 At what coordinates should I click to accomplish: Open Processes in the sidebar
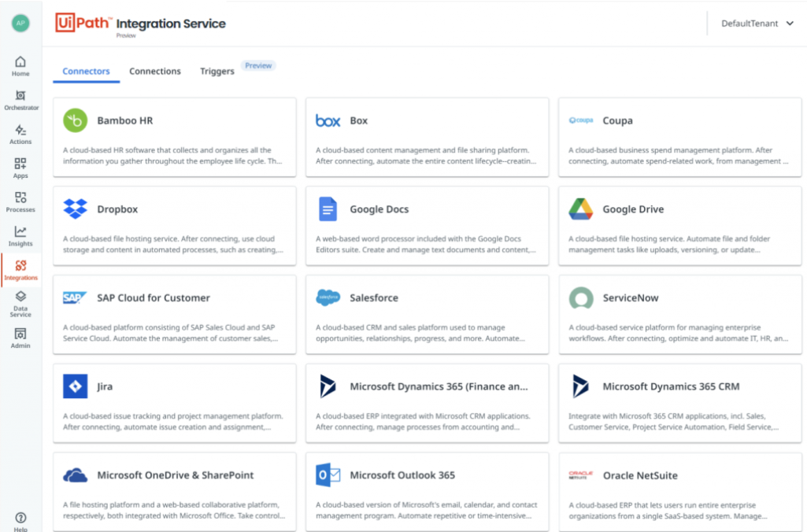(20, 201)
